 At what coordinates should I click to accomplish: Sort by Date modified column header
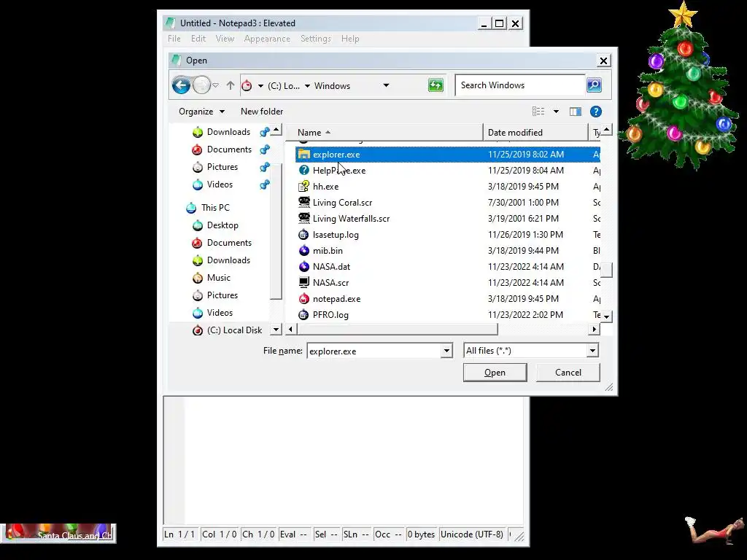pos(536,133)
